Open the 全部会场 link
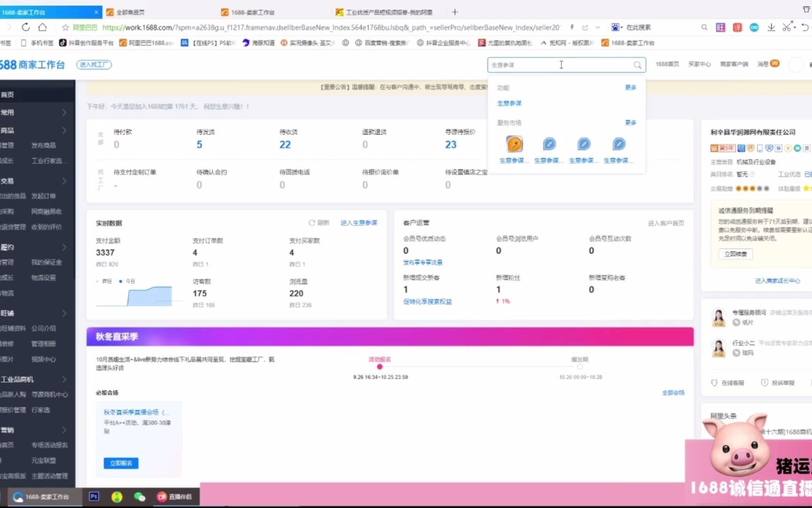Image resolution: width=812 pixels, height=508 pixels. click(x=673, y=393)
